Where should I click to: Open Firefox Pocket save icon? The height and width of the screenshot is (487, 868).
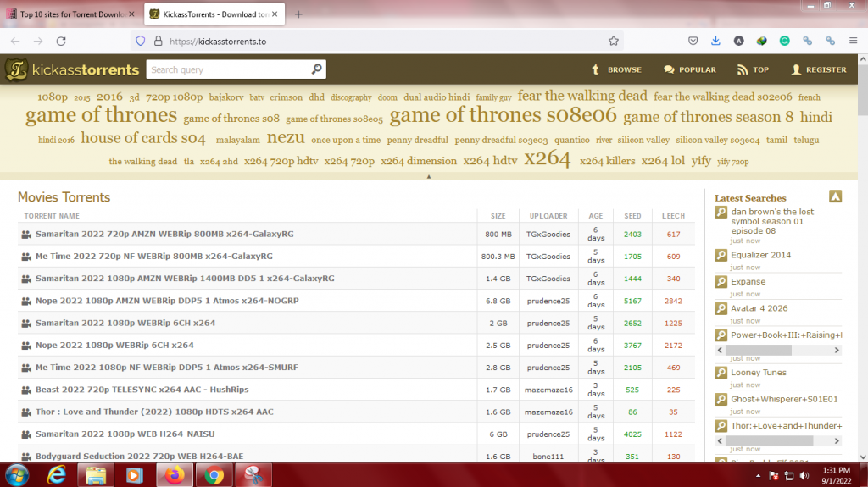[x=693, y=41]
